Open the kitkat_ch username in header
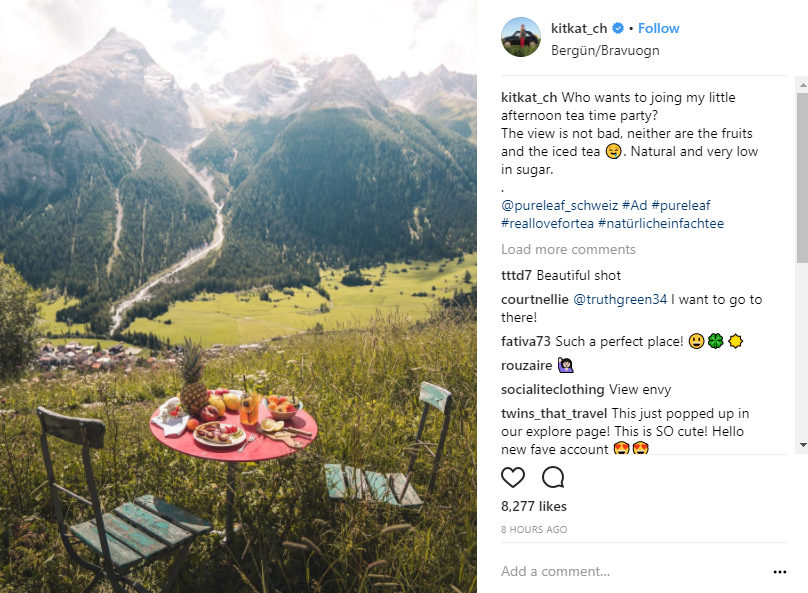The width and height of the screenshot is (808, 593). 579,28
